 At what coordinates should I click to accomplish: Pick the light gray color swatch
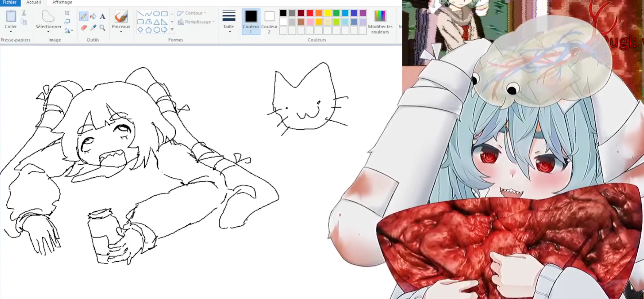point(292,22)
